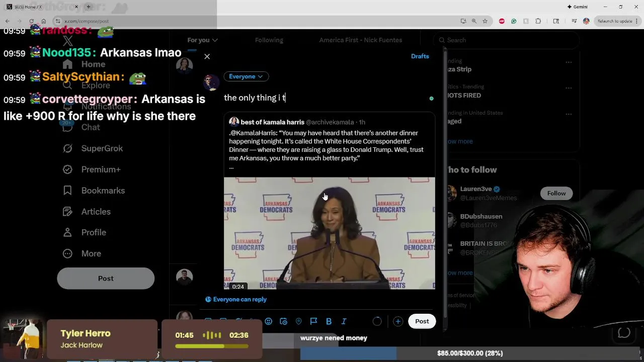Open the Chrome profile avatar

click(586, 21)
